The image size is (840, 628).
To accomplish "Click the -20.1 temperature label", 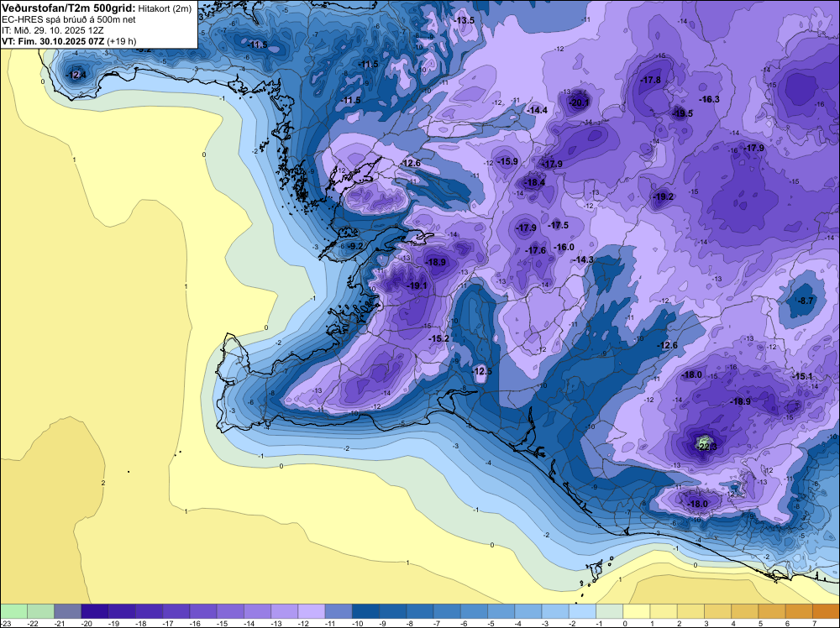I will click(x=580, y=102).
